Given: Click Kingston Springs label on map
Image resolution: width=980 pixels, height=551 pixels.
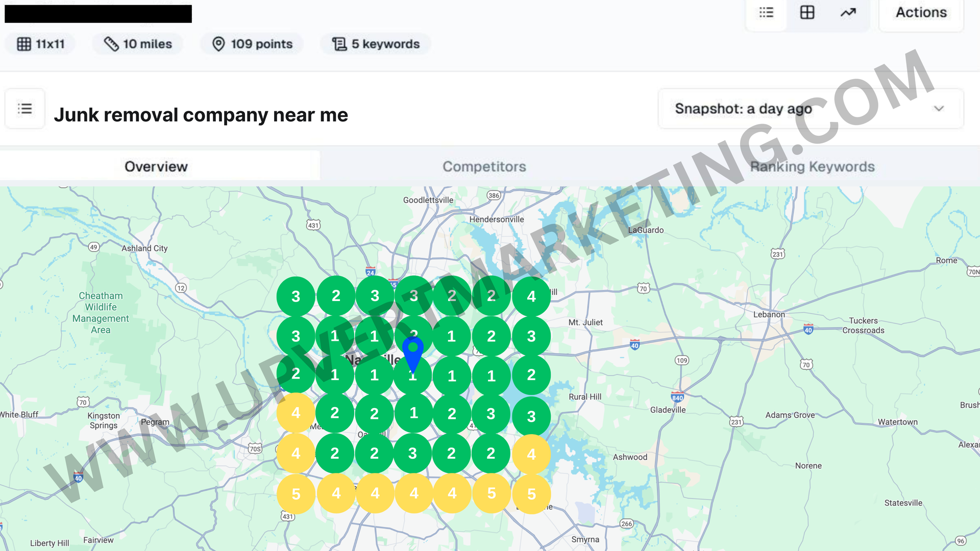Looking at the screenshot, I should (104, 421).
